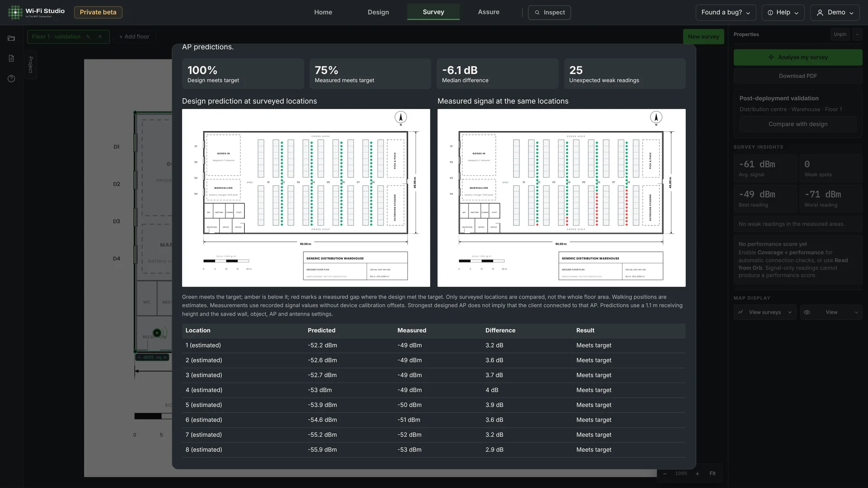Screen dimensions: 868x488
Task: Click the help question-mark sidebar icon
Action: point(11,79)
